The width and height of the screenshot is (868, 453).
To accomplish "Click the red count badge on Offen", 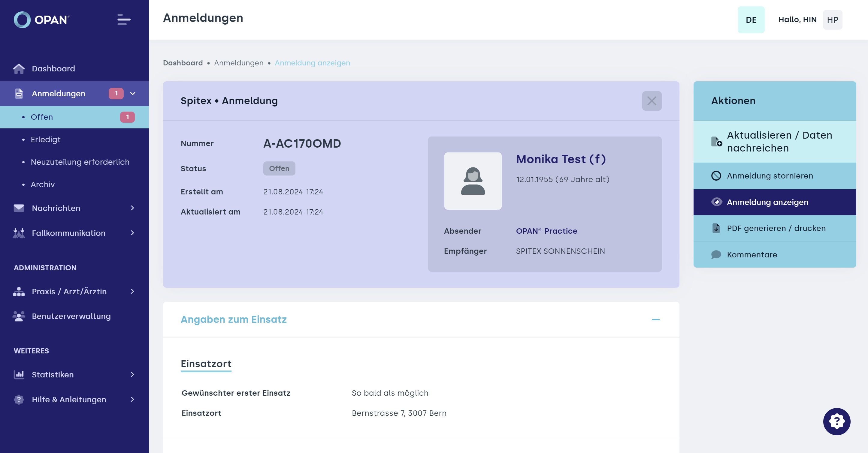I will (127, 117).
